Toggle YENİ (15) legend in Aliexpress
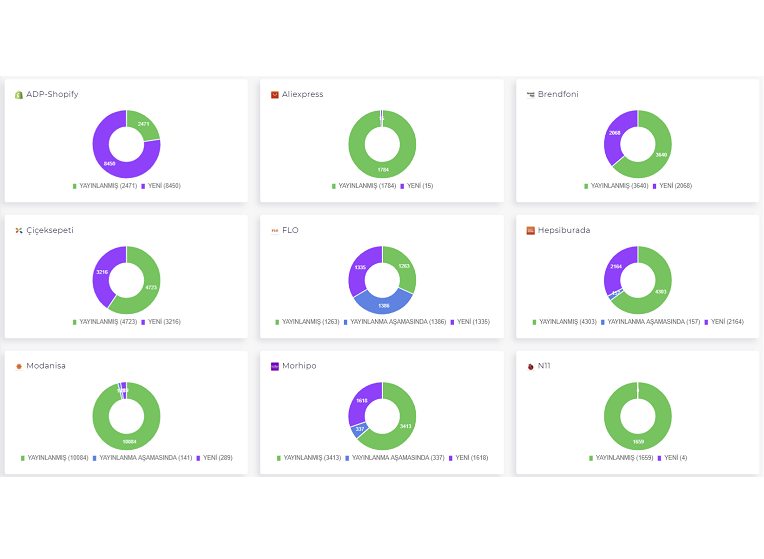The image size is (764, 559). coord(417,186)
